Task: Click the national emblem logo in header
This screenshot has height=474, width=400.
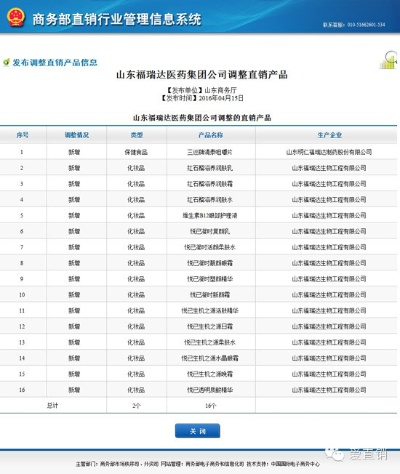Action: [16, 18]
